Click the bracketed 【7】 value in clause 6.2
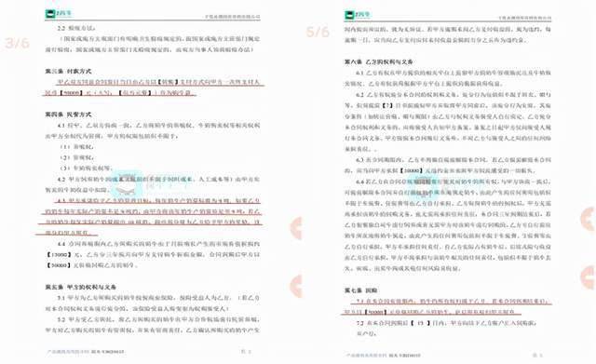596x364 pixels. [x=387, y=105]
